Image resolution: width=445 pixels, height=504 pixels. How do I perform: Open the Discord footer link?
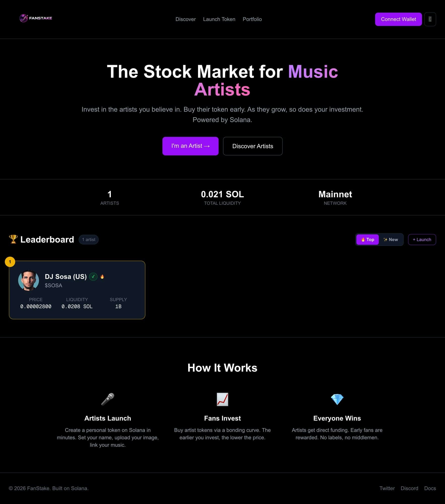pos(409,488)
